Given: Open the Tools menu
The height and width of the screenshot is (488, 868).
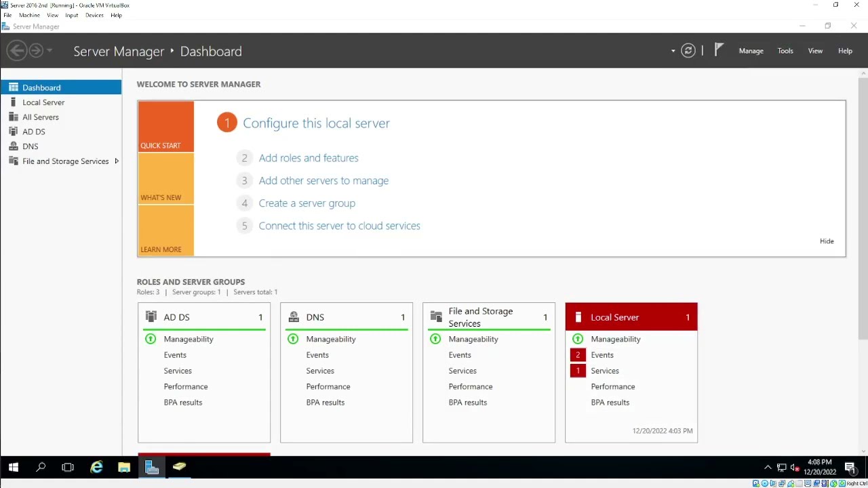Looking at the screenshot, I should (785, 51).
